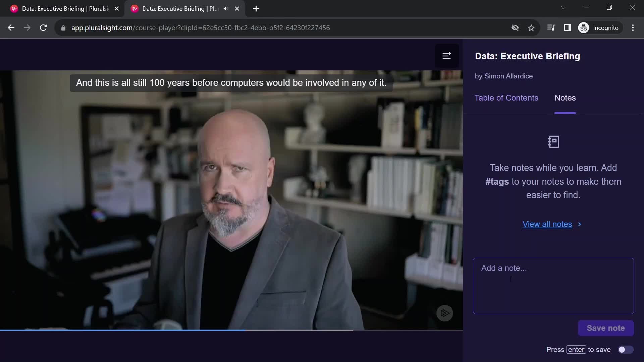This screenshot has height=362, width=644.
Task: Open the View all notes link
Action: coord(547,224)
